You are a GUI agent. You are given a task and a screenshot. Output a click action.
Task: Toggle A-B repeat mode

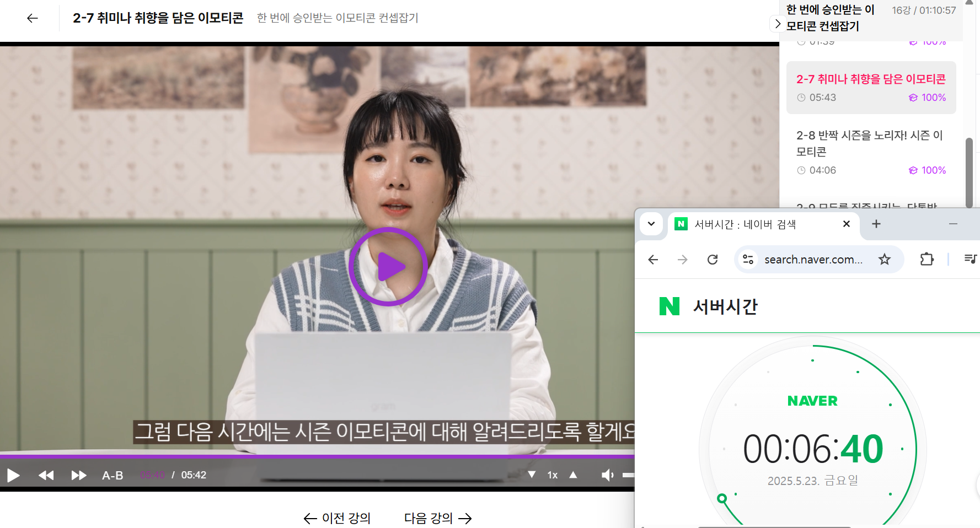point(113,475)
